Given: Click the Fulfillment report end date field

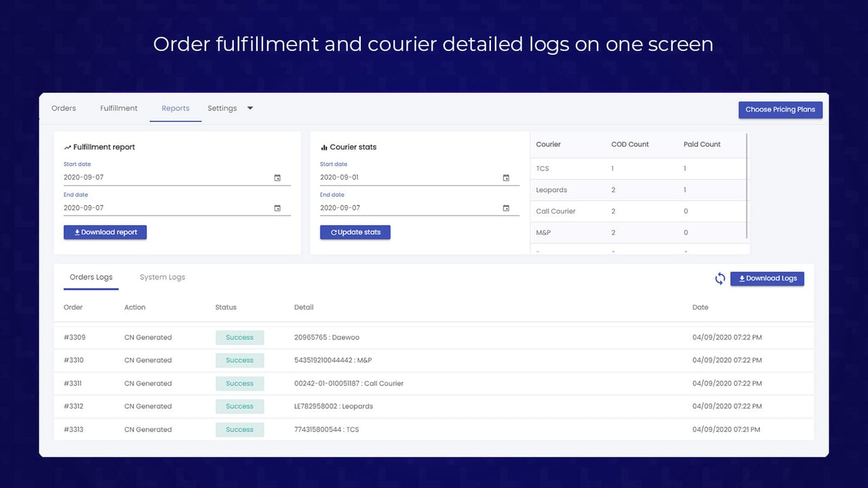Looking at the screenshot, I should pyautogui.click(x=177, y=208).
